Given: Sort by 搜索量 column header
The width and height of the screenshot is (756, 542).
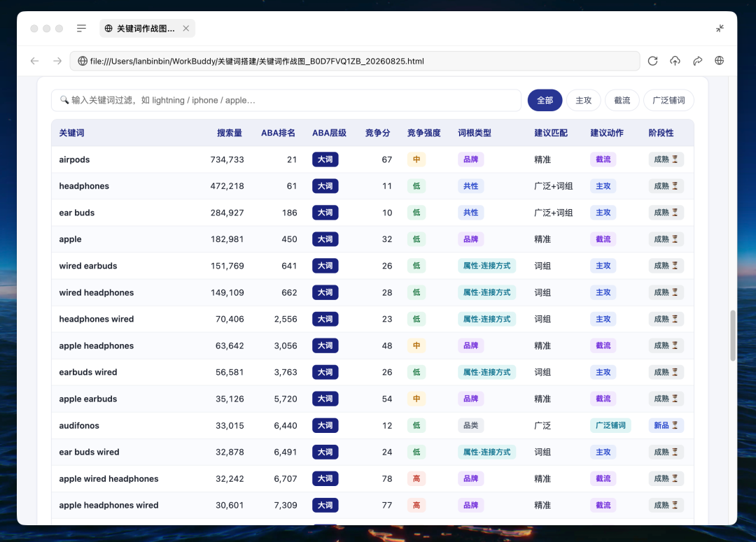Looking at the screenshot, I should click(x=230, y=133).
